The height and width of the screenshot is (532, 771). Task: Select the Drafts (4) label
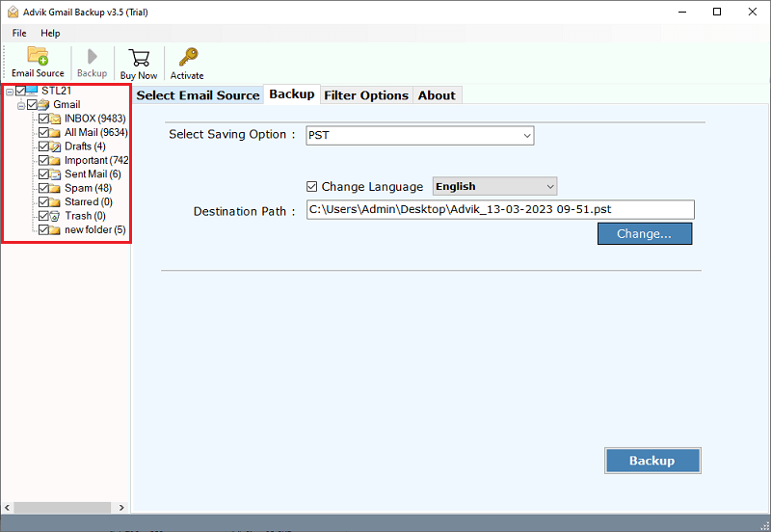coord(85,146)
